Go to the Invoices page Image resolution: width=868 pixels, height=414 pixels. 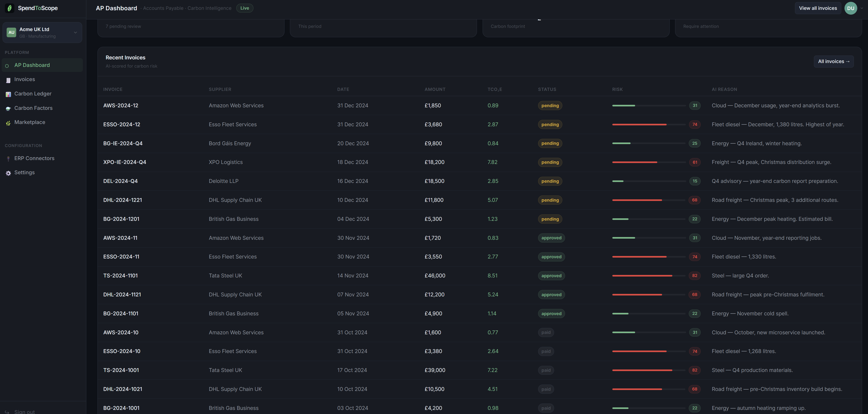(x=42, y=79)
